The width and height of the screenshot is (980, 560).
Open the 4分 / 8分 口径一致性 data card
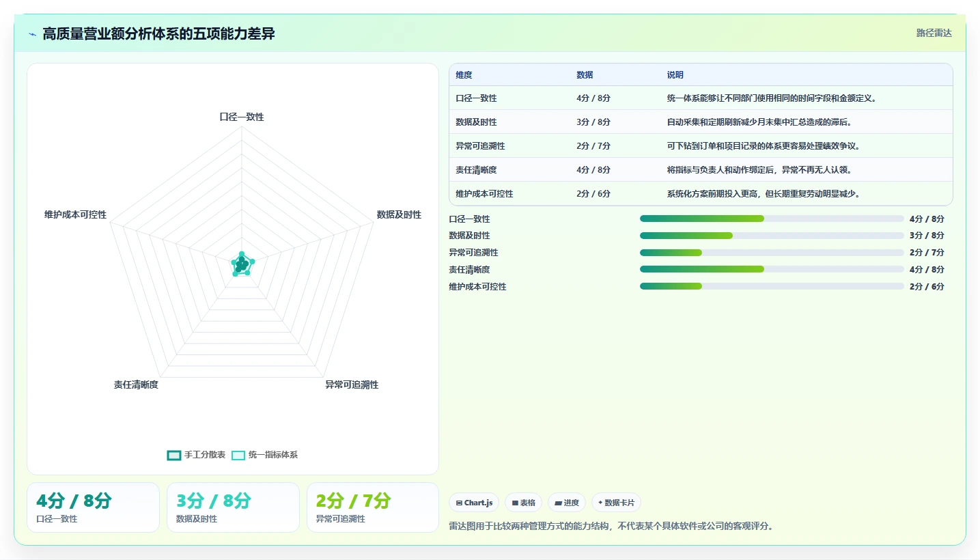pyautogui.click(x=93, y=507)
